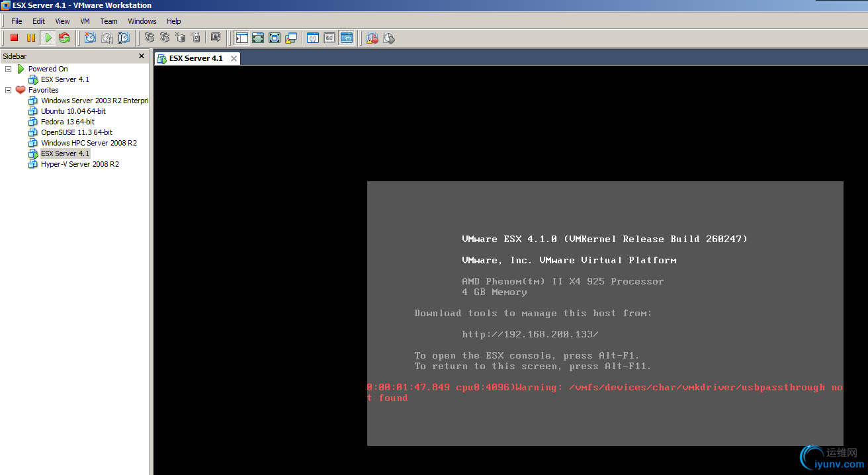
Task: Suspend the VM with the pause icon
Action: tap(31, 38)
